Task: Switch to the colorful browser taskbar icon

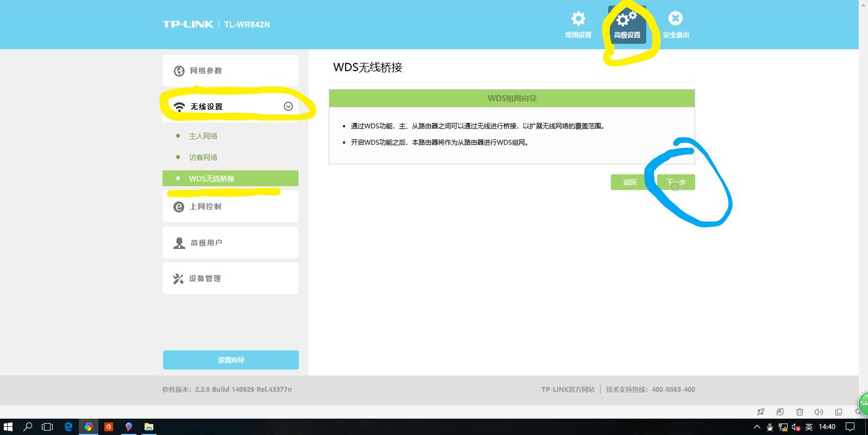Action: (88, 427)
